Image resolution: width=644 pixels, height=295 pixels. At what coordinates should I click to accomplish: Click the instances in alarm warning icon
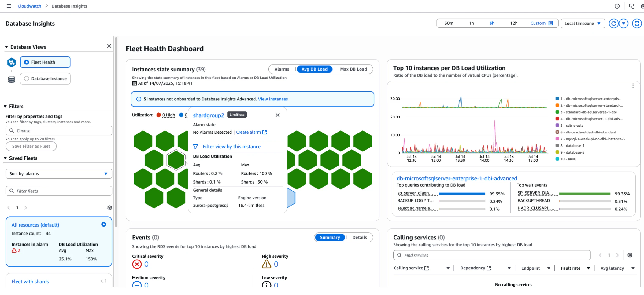click(14, 250)
